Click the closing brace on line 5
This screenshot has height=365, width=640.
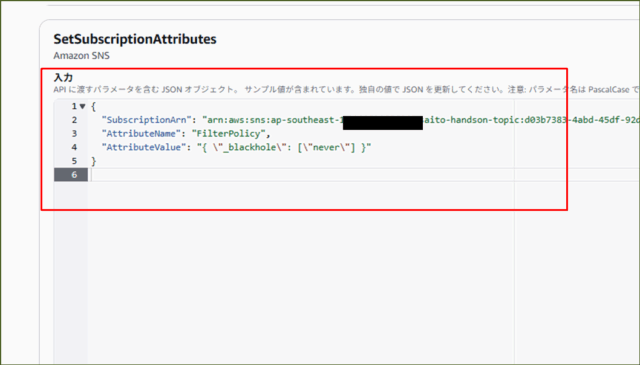pyautogui.click(x=93, y=161)
